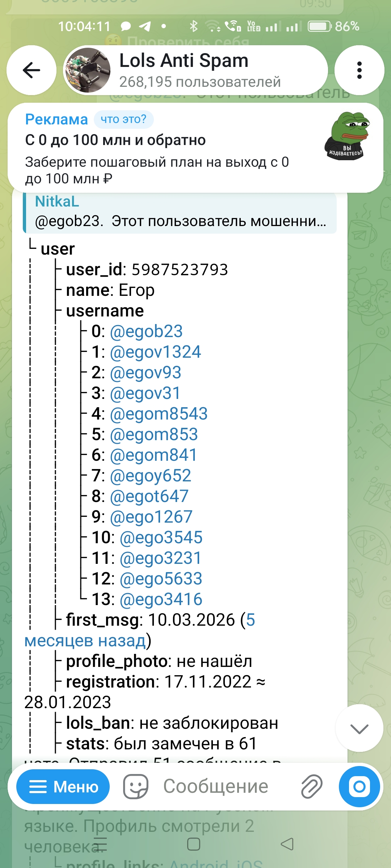Open the Меню bot menu
The image size is (391, 868).
(x=63, y=787)
